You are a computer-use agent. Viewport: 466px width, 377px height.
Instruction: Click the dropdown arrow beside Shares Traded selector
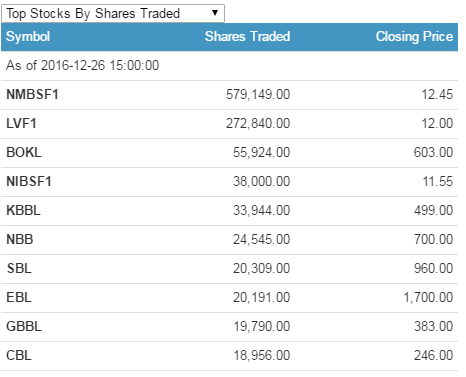pyautogui.click(x=215, y=13)
